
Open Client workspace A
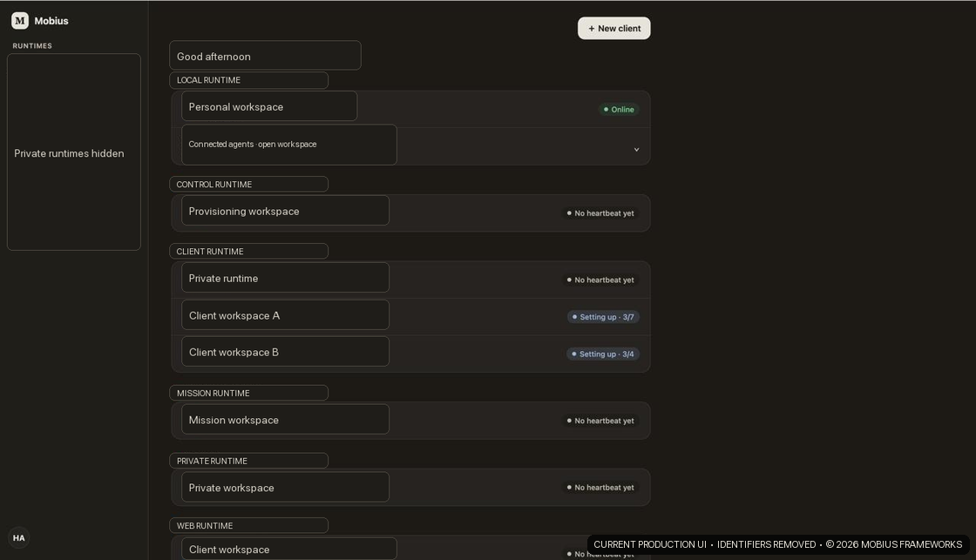click(410, 317)
